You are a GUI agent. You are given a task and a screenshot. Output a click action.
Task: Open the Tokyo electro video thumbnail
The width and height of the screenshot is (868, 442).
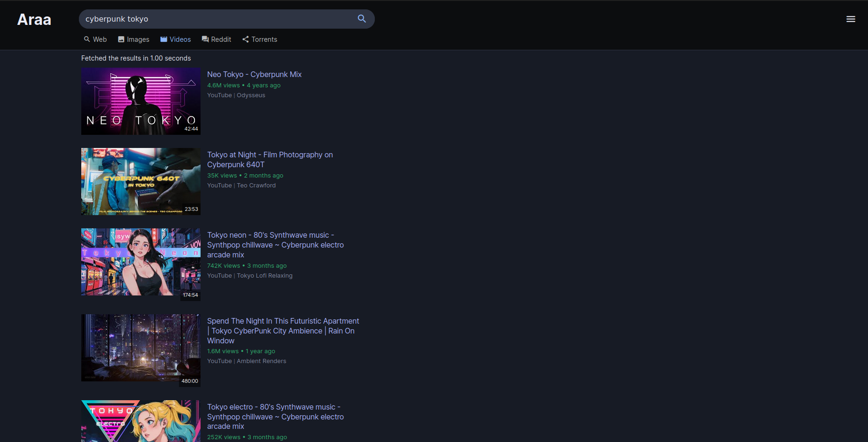[x=141, y=421]
